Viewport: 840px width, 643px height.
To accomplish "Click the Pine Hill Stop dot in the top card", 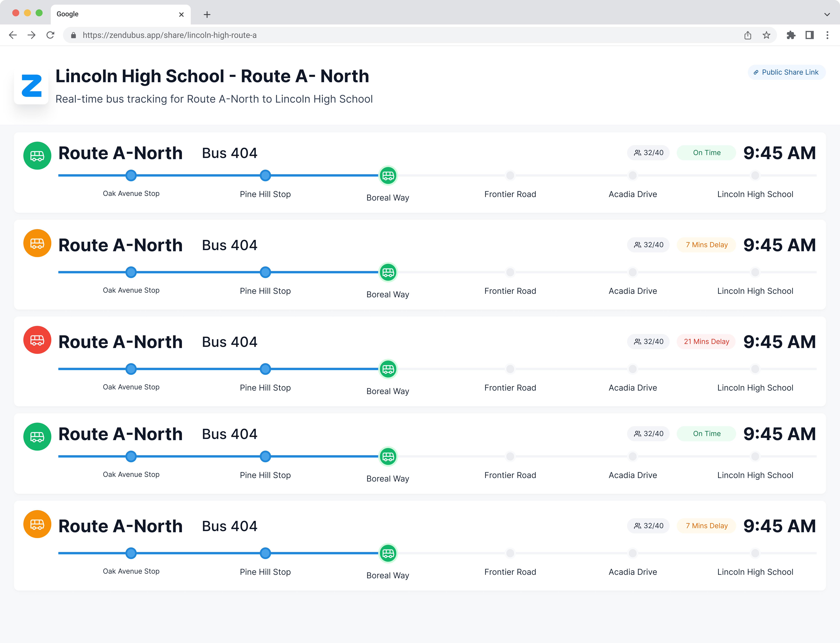I will (265, 175).
